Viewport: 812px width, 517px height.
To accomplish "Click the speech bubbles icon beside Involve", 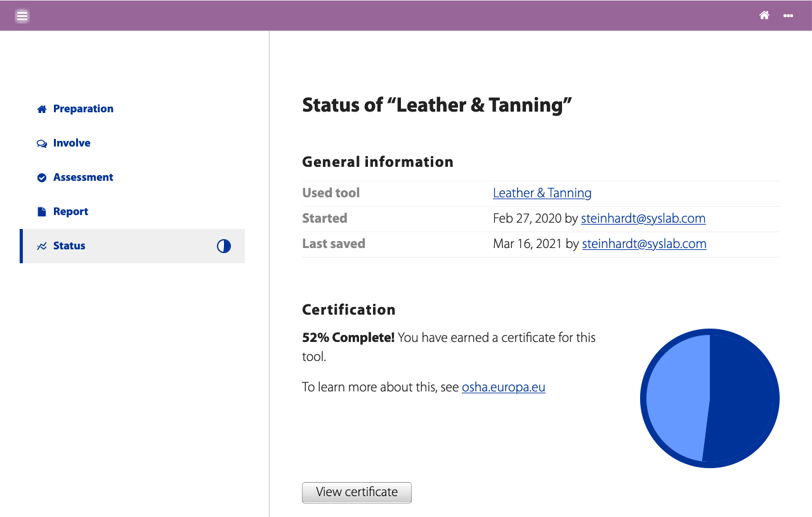I will click(42, 143).
